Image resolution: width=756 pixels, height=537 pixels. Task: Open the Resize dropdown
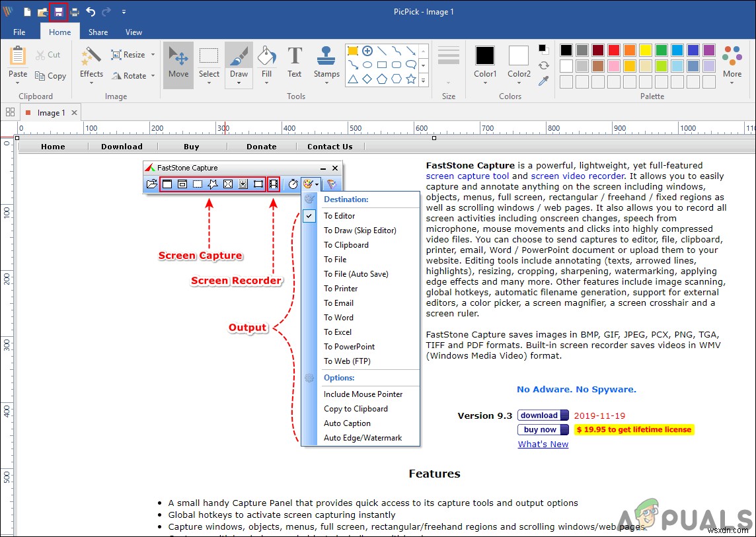[151, 55]
